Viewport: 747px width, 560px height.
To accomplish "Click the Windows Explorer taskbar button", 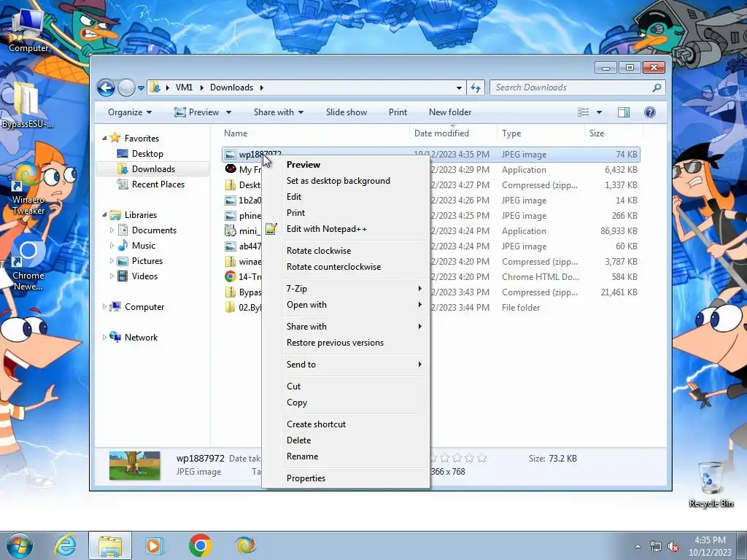I will pyautogui.click(x=110, y=545).
